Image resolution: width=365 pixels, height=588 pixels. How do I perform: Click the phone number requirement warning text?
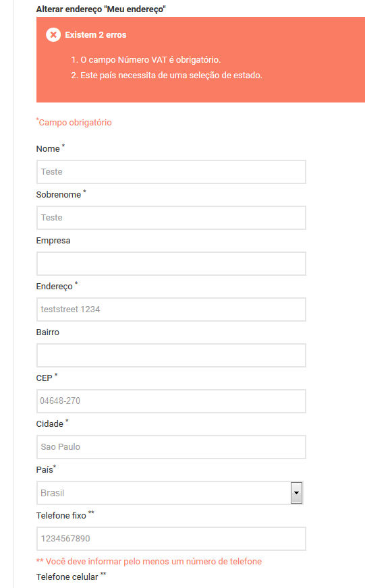(x=149, y=562)
